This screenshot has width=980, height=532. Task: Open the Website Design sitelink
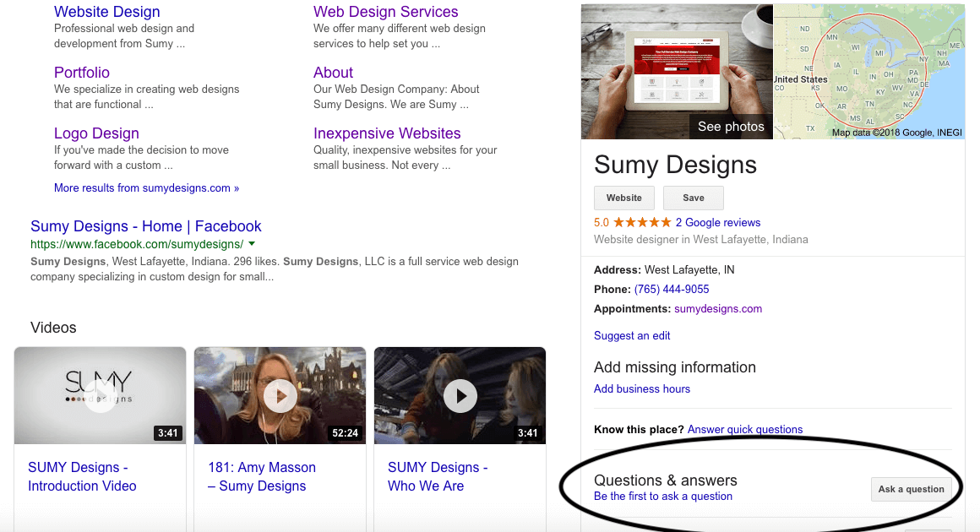tap(107, 12)
